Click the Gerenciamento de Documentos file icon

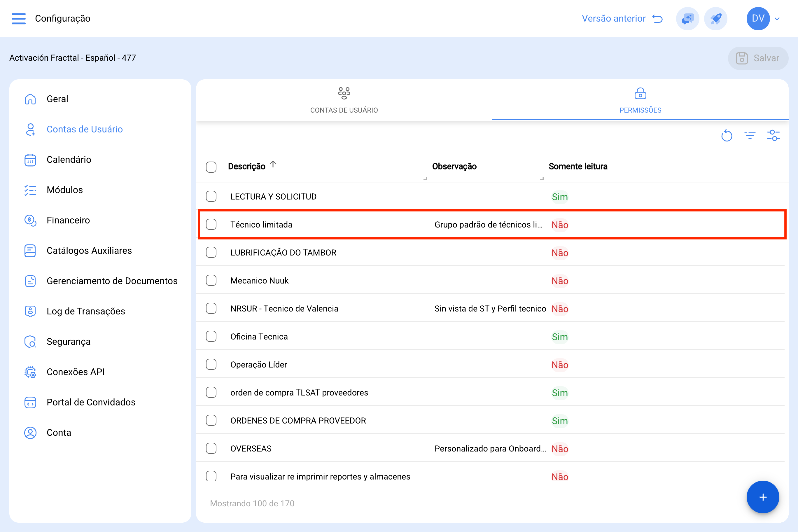[30, 281]
